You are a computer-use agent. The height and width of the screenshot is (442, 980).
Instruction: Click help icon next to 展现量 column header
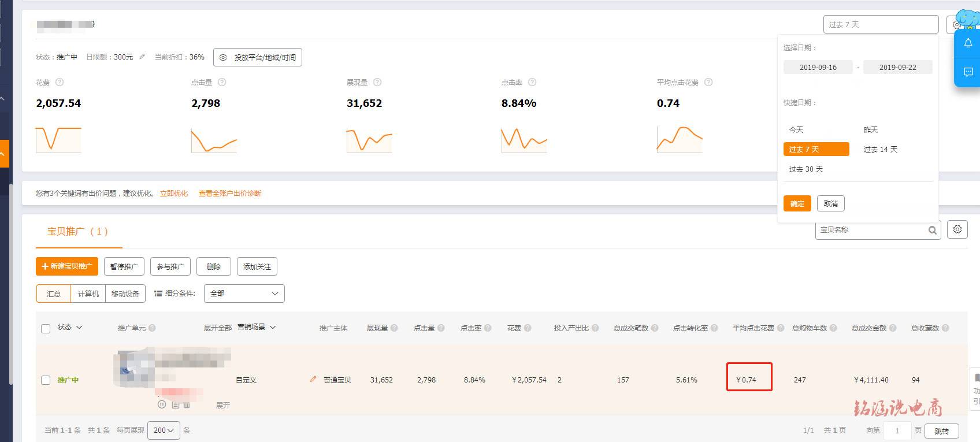pos(394,328)
